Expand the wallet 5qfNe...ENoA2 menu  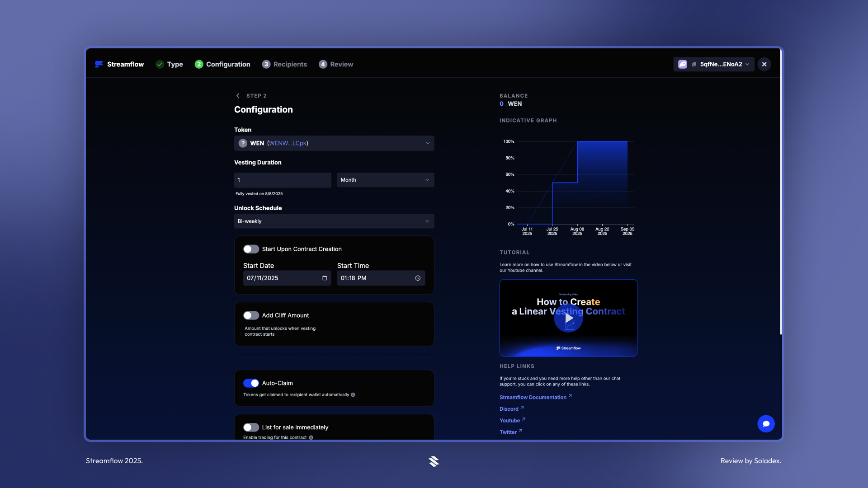click(x=714, y=64)
